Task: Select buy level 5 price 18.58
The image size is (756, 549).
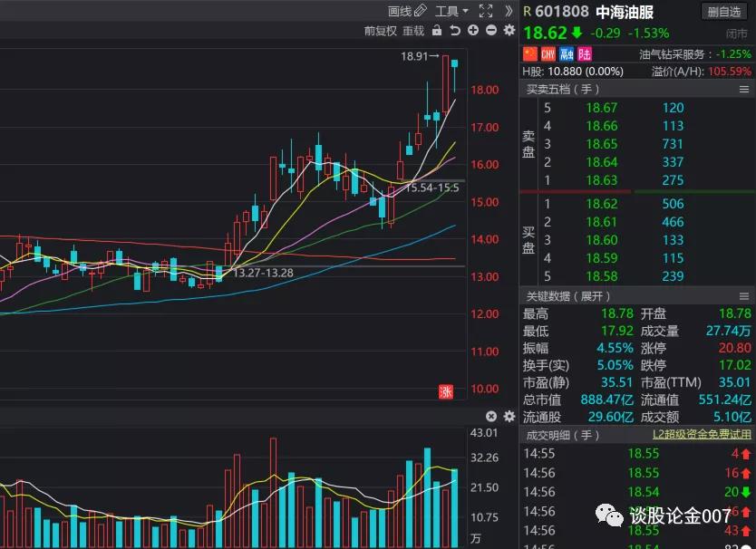Action: (x=602, y=276)
